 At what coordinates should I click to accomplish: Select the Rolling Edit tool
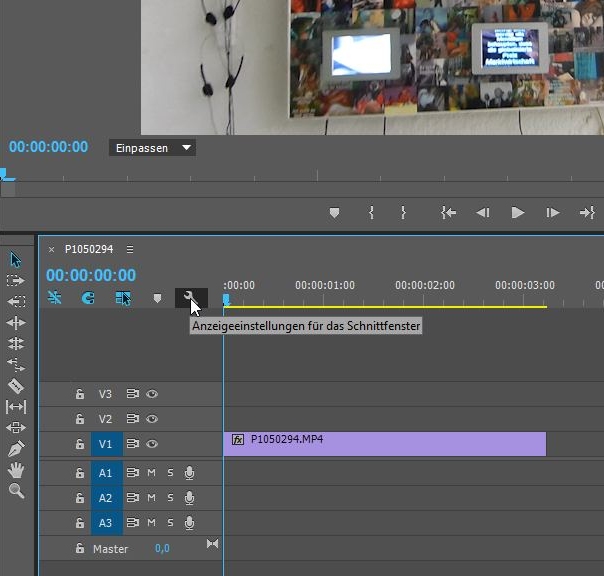[x=16, y=343]
